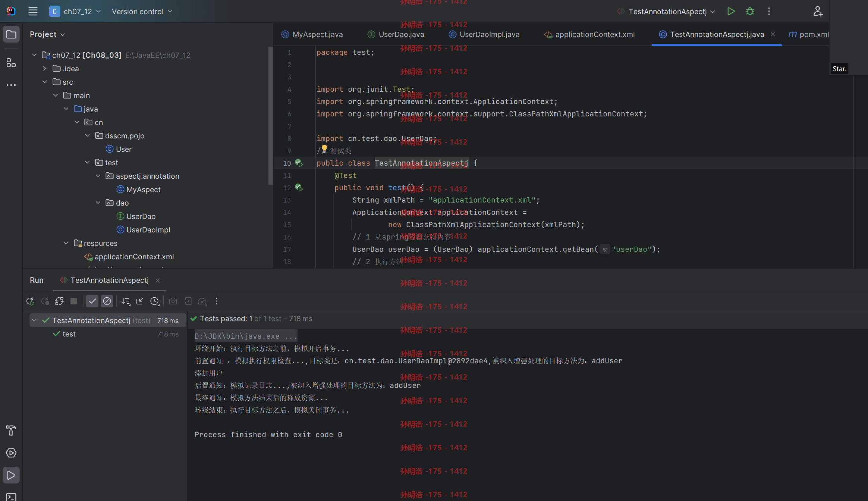Stop the running process
This screenshot has height=501, width=868.
[74, 301]
